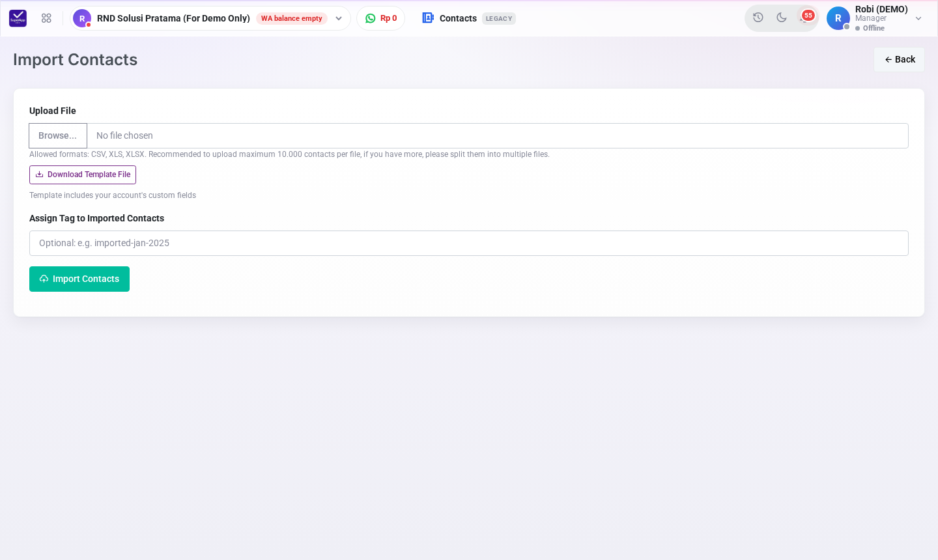This screenshot has height=560, width=938.
Task: Click the Offline status text
Action: point(874,28)
